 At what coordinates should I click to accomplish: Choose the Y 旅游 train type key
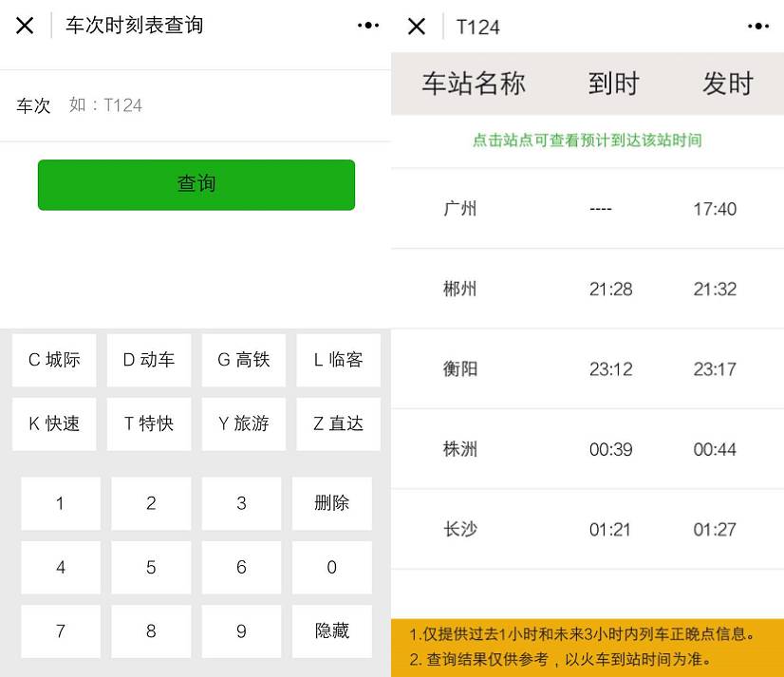pos(244,423)
